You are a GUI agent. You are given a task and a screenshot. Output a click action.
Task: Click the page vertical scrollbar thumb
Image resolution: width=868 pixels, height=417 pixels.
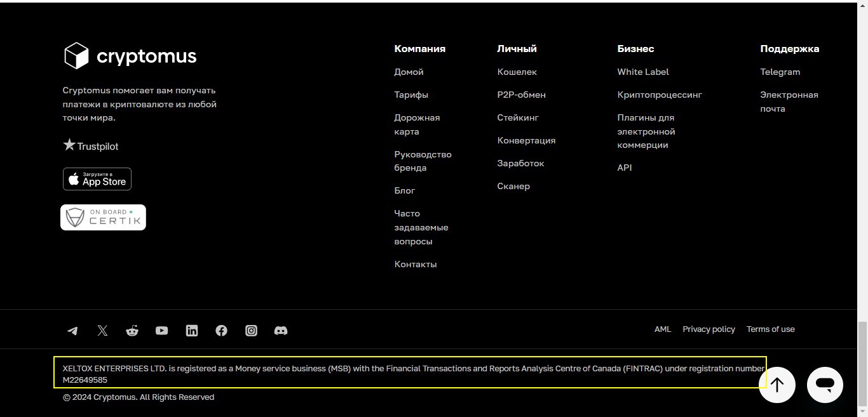tap(862, 364)
